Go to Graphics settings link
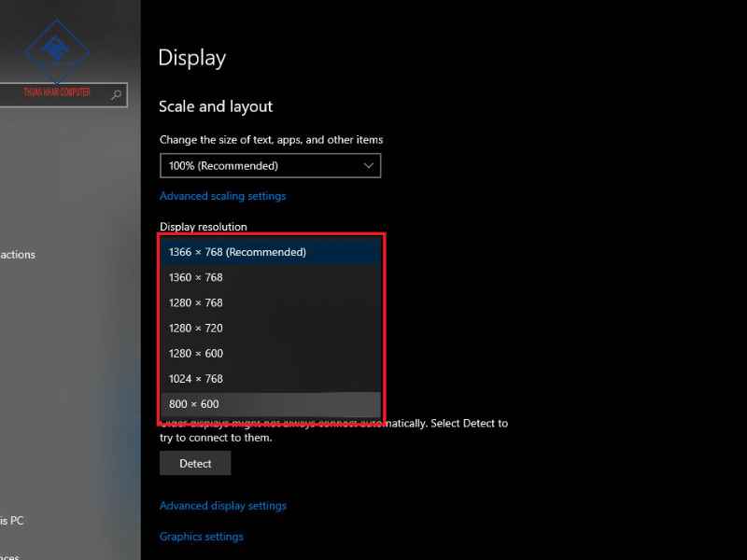This screenshot has width=747, height=560. pyautogui.click(x=202, y=537)
